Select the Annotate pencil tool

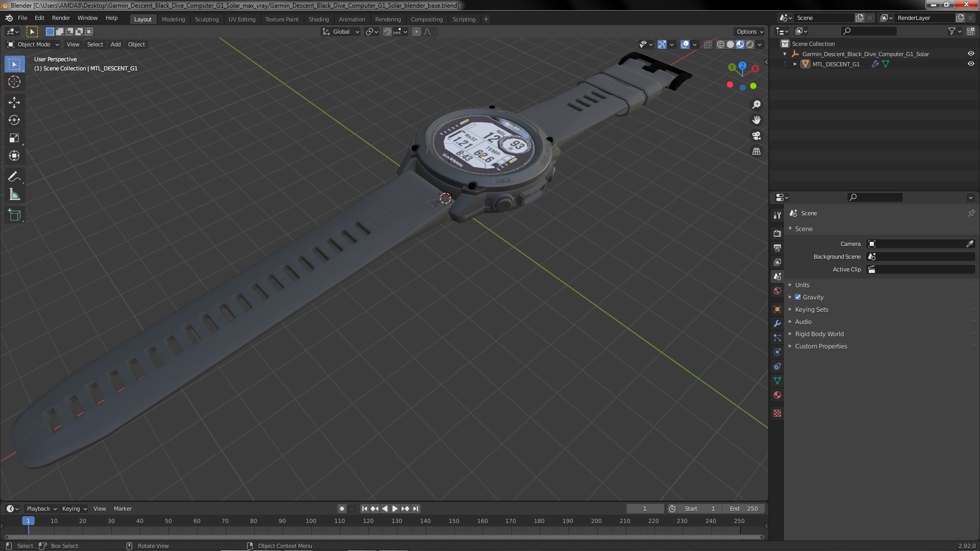(x=14, y=177)
